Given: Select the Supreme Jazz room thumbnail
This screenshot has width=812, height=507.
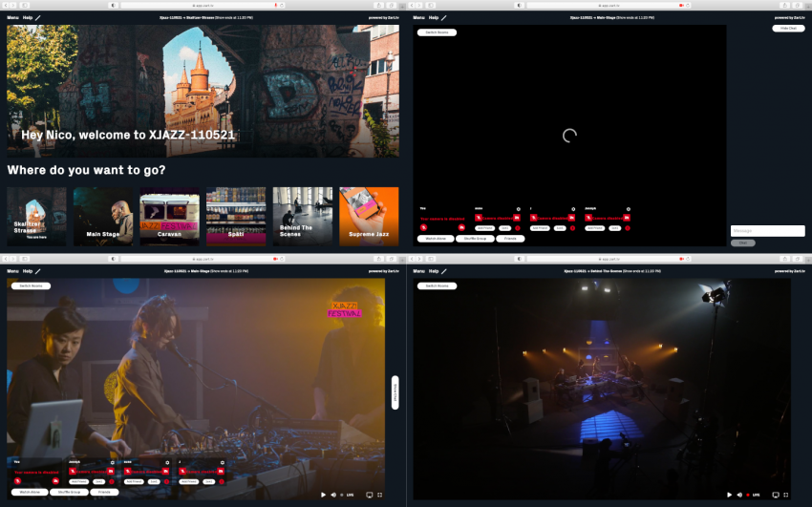Looking at the screenshot, I should [369, 216].
